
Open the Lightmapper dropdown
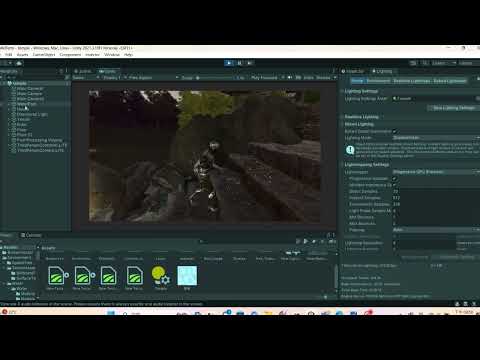point(435,172)
